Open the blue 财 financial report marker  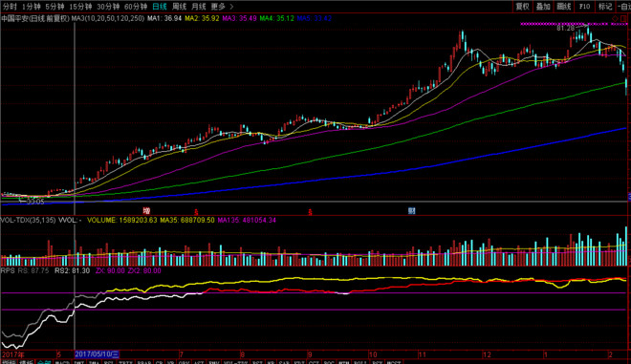411,211
